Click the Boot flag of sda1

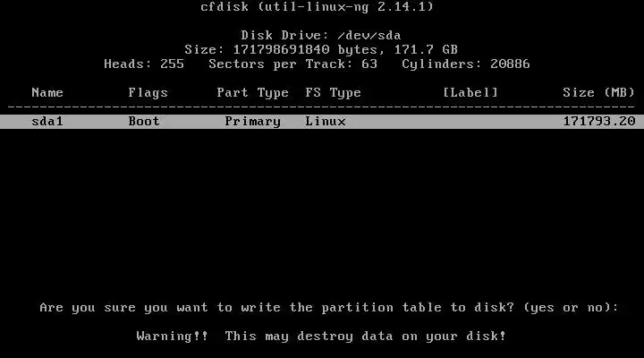pyautogui.click(x=144, y=121)
